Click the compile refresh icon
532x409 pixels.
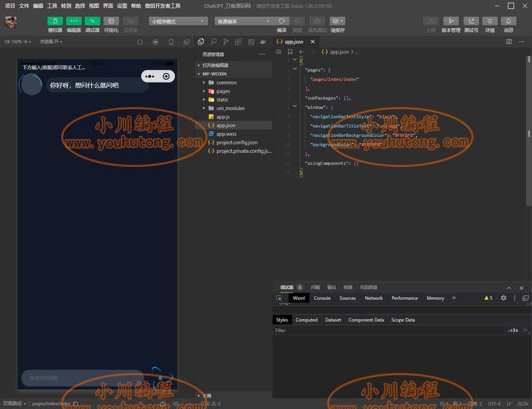click(x=281, y=21)
